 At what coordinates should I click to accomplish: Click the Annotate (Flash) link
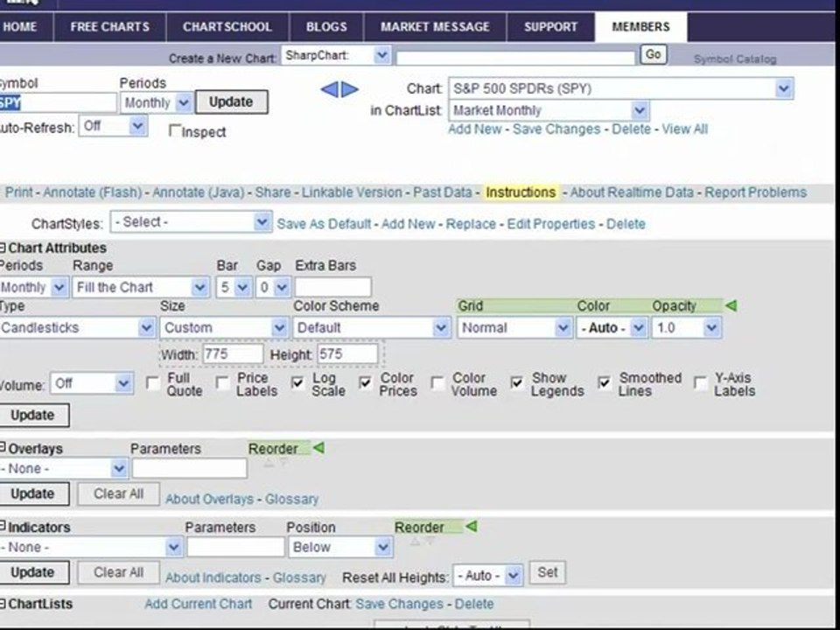tap(92, 192)
